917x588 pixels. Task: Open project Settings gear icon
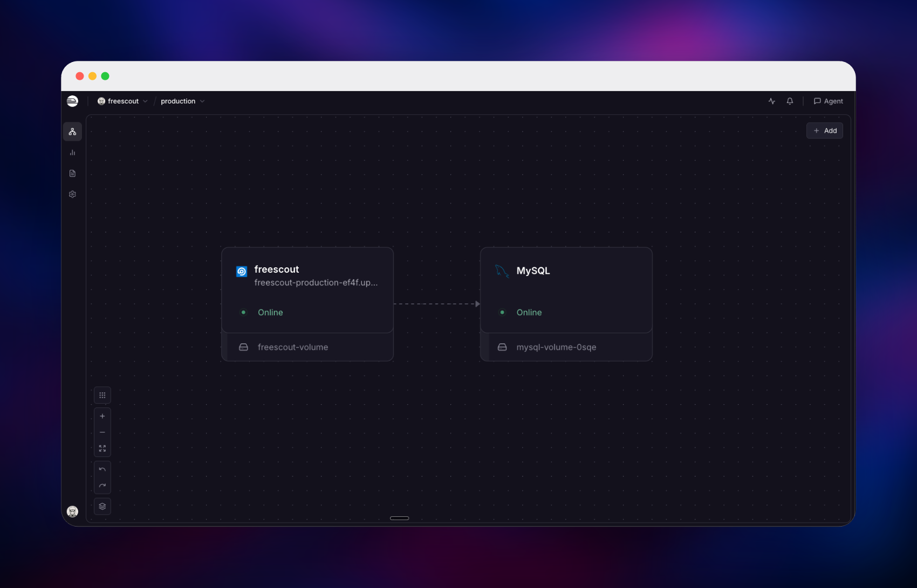click(x=72, y=194)
